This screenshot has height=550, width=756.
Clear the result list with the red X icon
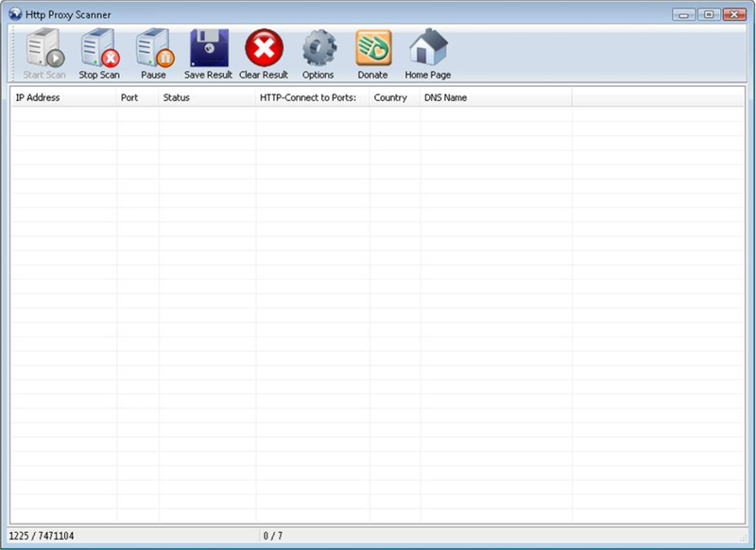[x=264, y=53]
